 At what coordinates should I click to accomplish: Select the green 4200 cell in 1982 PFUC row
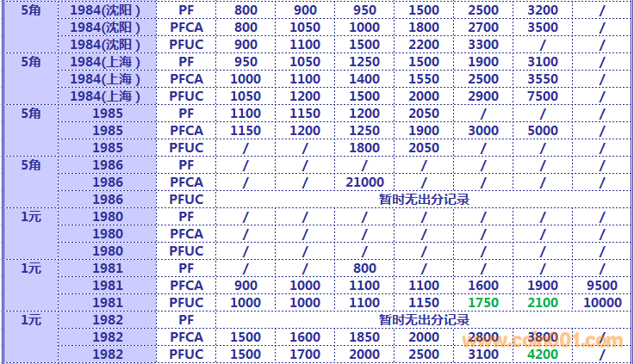542,355
